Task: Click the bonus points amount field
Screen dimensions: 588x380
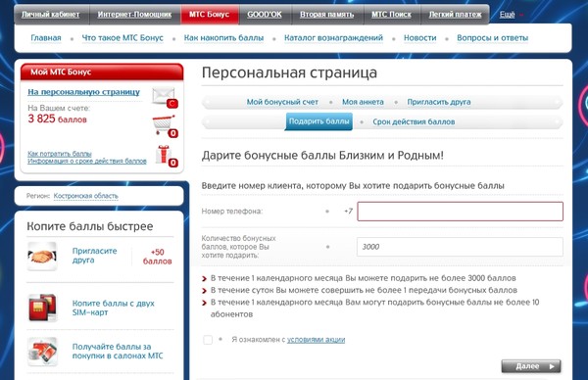Action: [460, 247]
